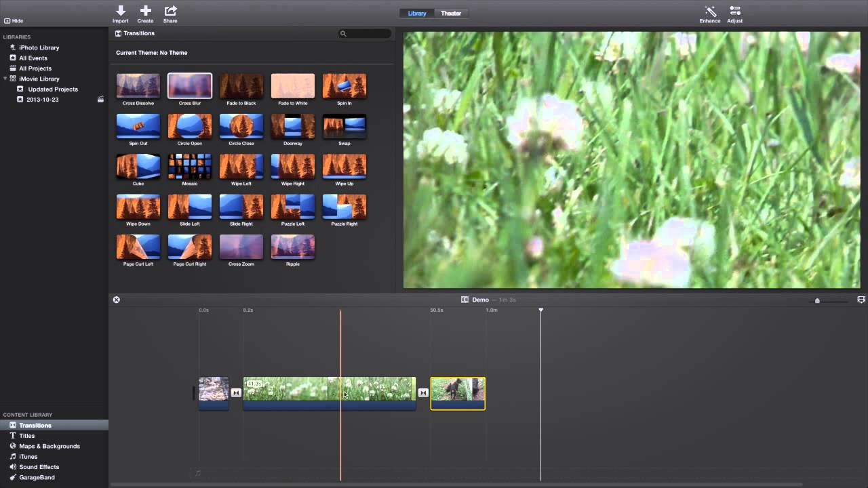868x488 pixels.
Task: Switch to the Theater tab
Action: pos(451,14)
